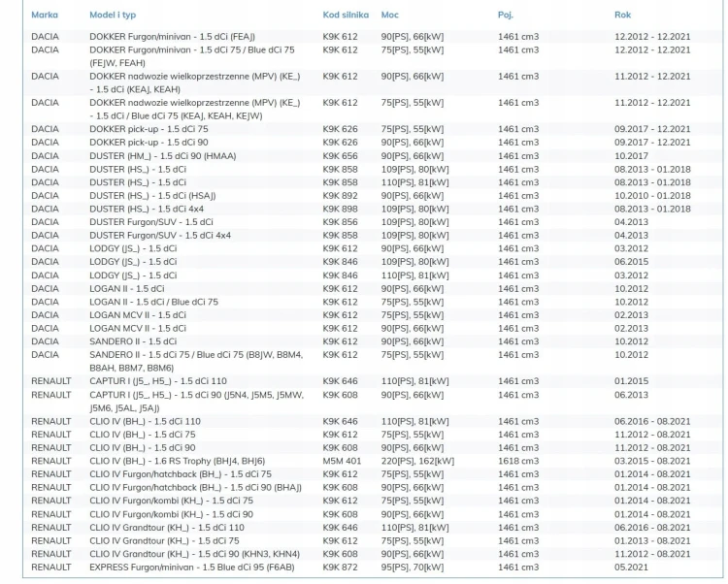Select the CLIO IV Grandtour 1.5 dCi 110 row
Screen dimensions: 728x584
point(373,528)
